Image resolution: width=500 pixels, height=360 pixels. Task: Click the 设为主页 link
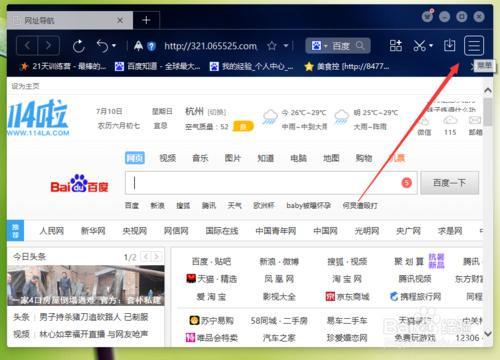pos(25,86)
